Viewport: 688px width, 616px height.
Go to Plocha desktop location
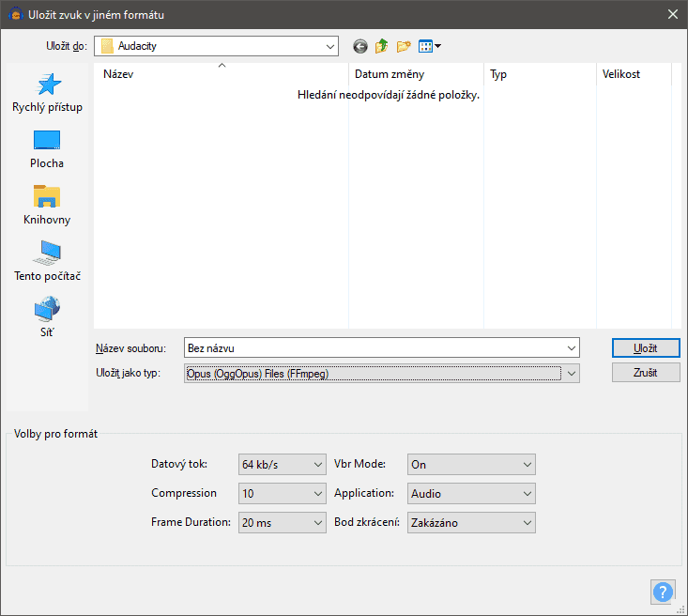tap(47, 149)
